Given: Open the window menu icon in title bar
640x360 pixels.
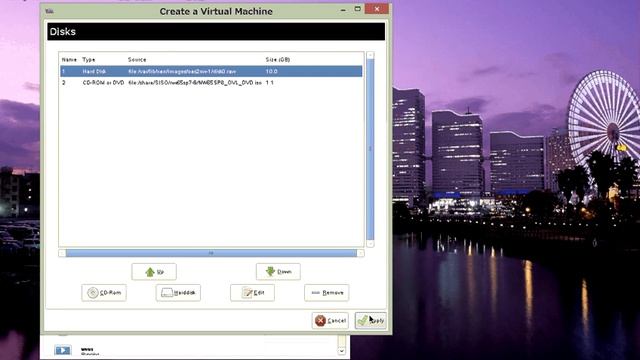Looking at the screenshot, I should 50,11.
